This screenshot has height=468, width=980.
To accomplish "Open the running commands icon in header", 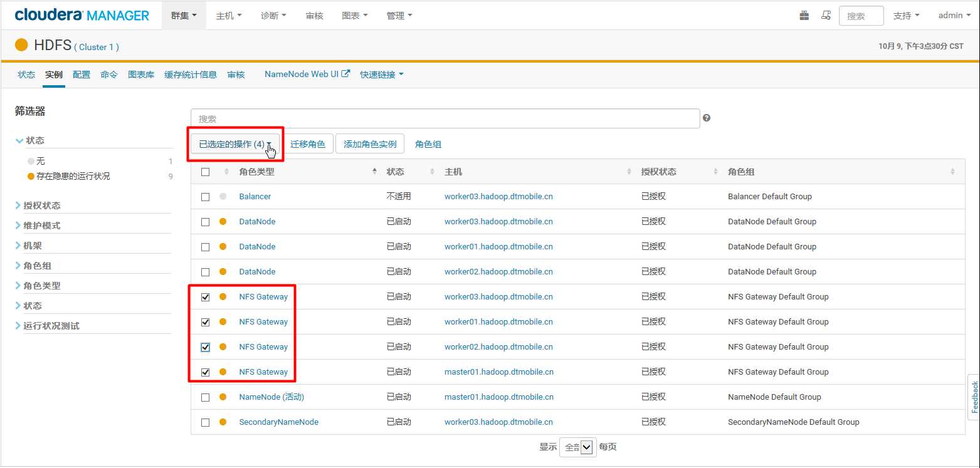I will (x=826, y=16).
